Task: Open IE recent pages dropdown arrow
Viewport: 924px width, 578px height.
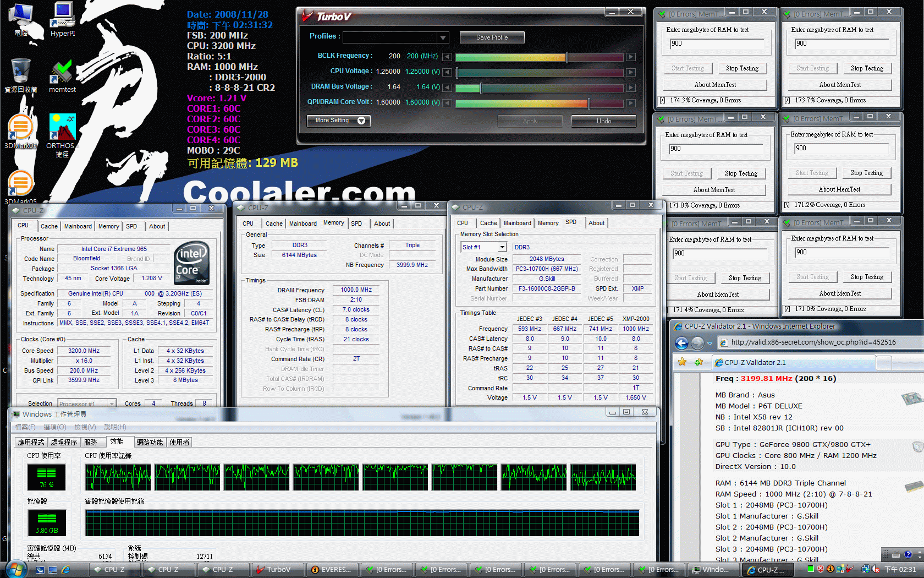Action: click(x=710, y=343)
